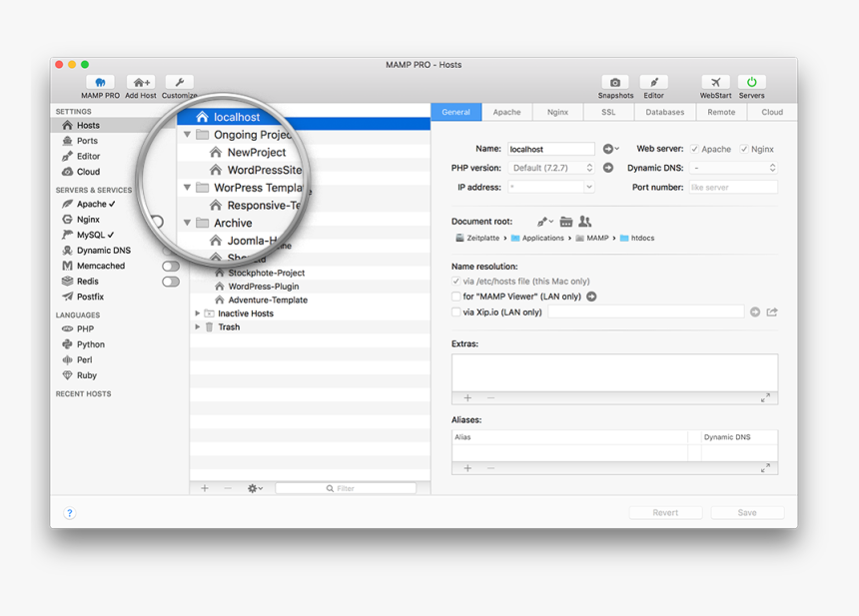Launch the Editor toolbar button
Image resolution: width=859 pixels, height=616 pixels.
point(653,83)
